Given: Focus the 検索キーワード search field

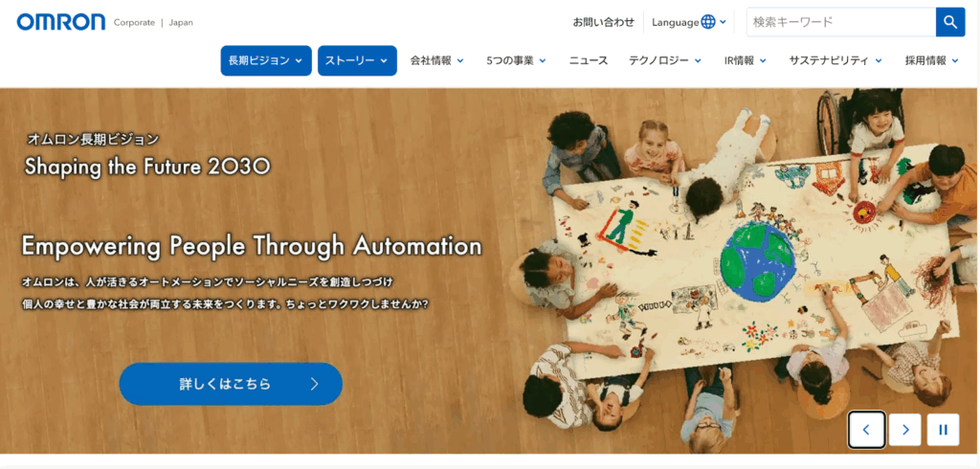Looking at the screenshot, I should (x=840, y=23).
